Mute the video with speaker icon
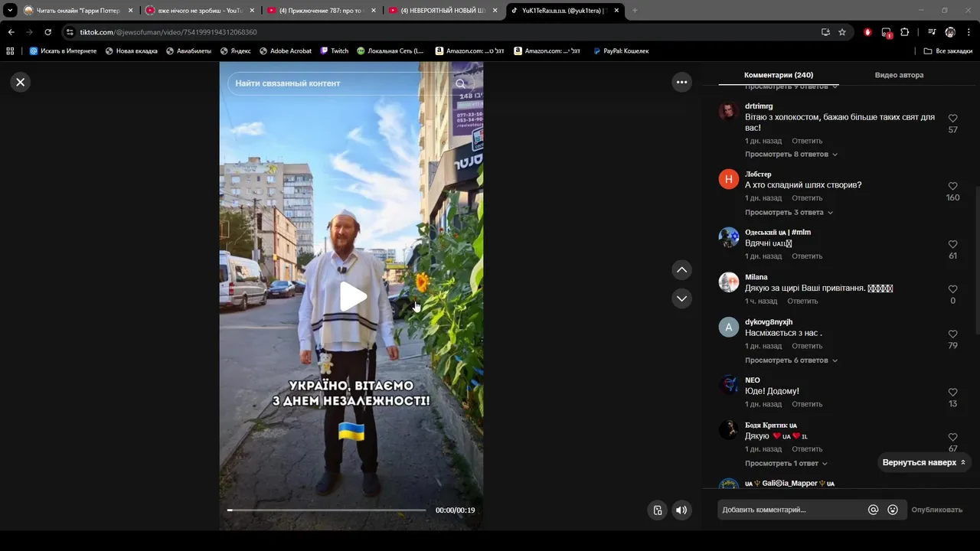Screen dimensions: 980x551 click(x=681, y=510)
